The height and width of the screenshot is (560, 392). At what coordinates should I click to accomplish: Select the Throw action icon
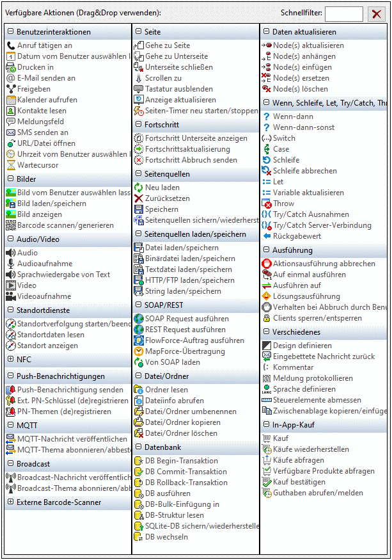pos(267,204)
